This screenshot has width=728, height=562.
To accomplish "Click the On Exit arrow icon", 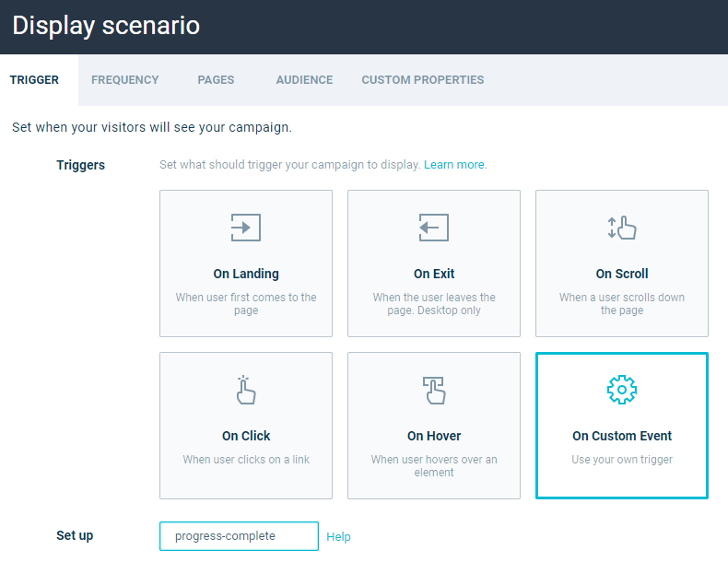I will pos(434,228).
